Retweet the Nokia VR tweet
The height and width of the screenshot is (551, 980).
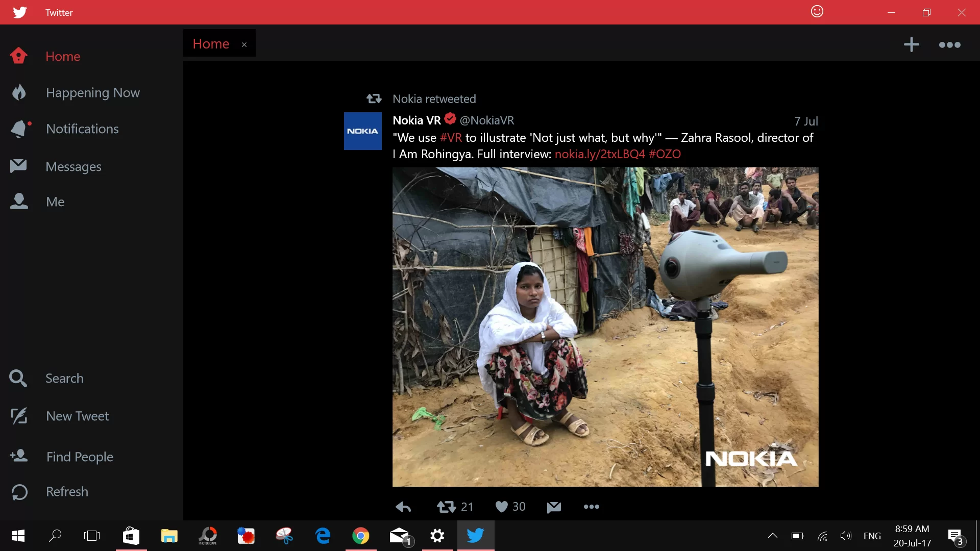tap(446, 507)
